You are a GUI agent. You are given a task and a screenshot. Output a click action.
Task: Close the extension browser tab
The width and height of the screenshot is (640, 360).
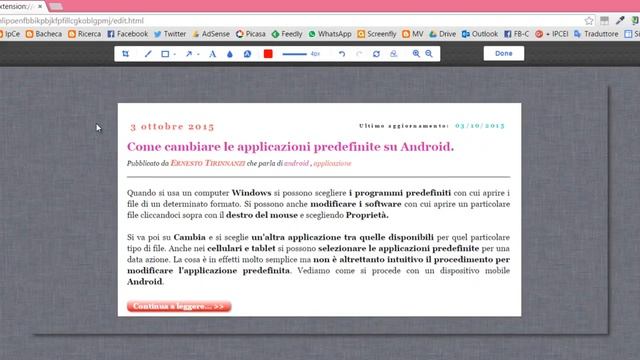tap(40, 6)
